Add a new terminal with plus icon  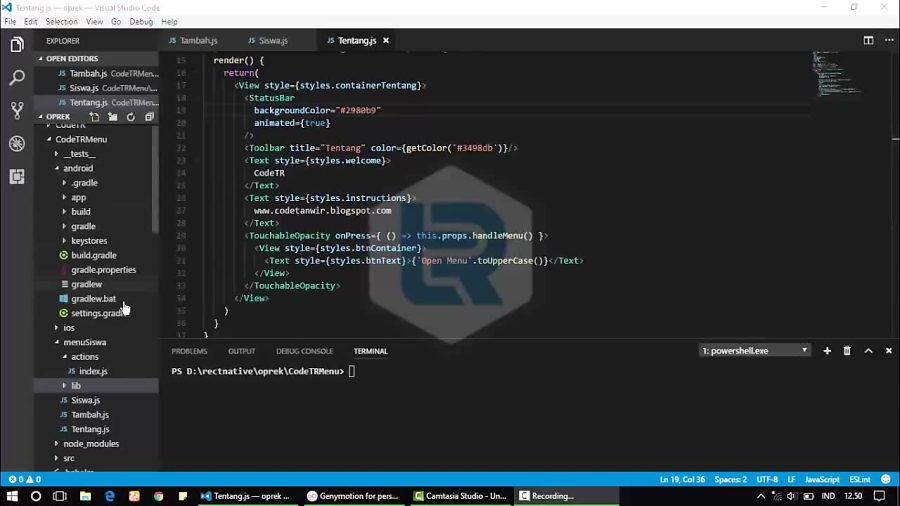click(827, 351)
